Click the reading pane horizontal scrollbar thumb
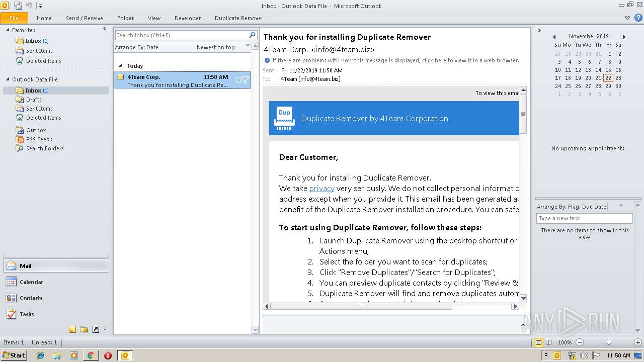The height and width of the screenshot is (362, 644). pyautogui.click(x=361, y=306)
